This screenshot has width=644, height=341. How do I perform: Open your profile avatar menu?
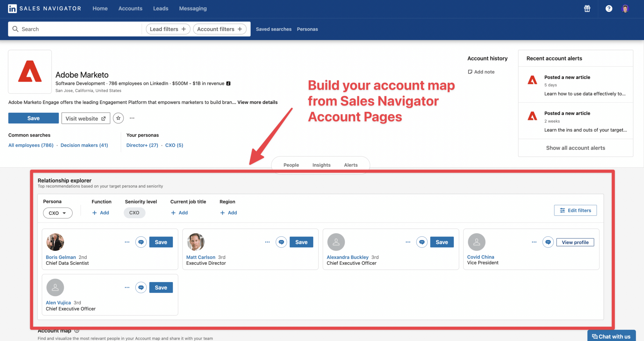(x=625, y=9)
